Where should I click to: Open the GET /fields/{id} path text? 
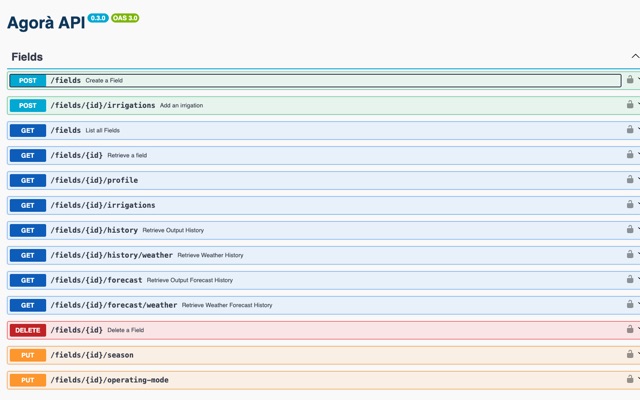pyautogui.click(x=77, y=155)
